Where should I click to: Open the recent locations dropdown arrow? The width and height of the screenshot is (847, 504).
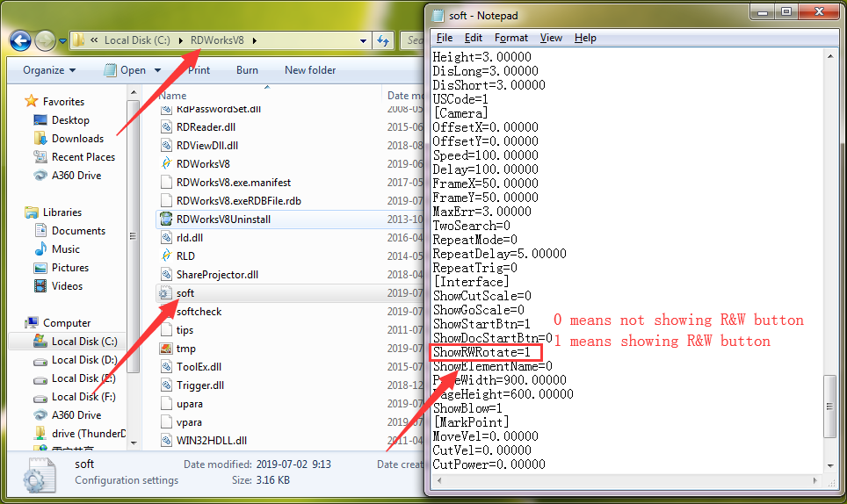point(62,41)
